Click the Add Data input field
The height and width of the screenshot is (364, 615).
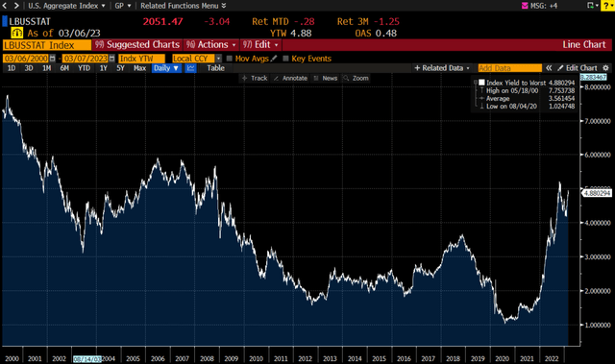[510, 68]
